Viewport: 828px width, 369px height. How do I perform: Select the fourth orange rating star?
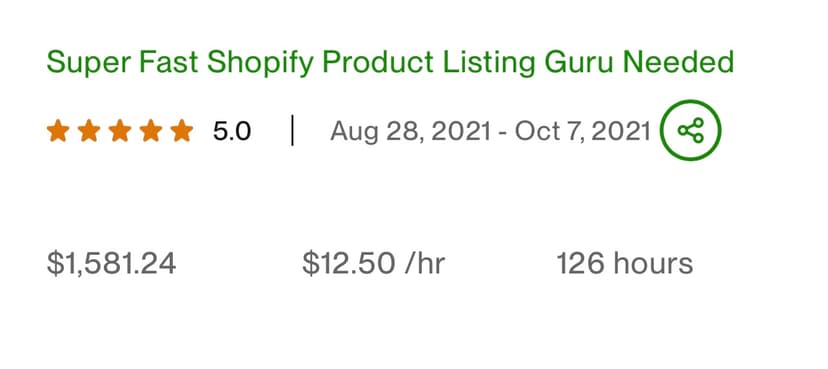pyautogui.click(x=151, y=130)
